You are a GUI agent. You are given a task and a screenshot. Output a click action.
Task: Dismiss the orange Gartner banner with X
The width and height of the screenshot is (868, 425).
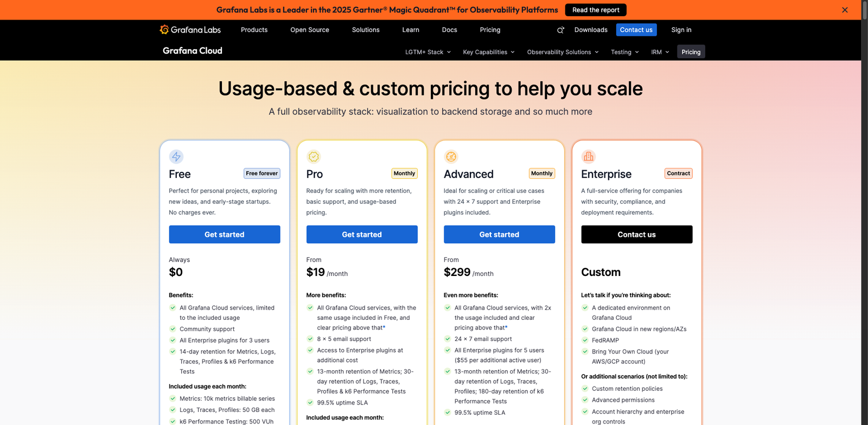[845, 10]
